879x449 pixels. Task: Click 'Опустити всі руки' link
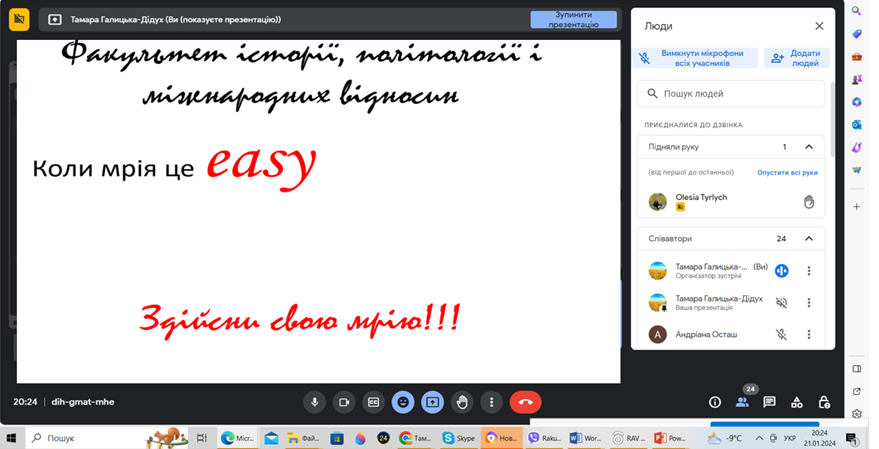pyautogui.click(x=787, y=173)
